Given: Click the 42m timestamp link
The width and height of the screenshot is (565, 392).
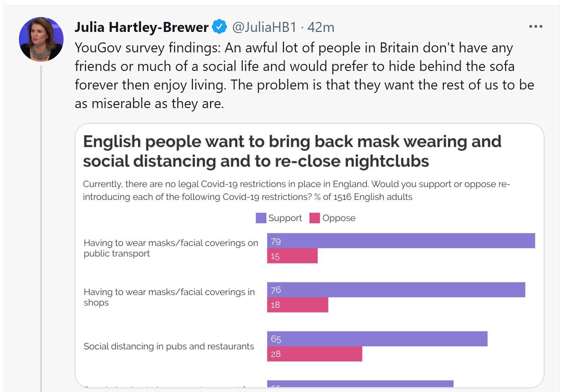Looking at the screenshot, I should click(x=321, y=27).
